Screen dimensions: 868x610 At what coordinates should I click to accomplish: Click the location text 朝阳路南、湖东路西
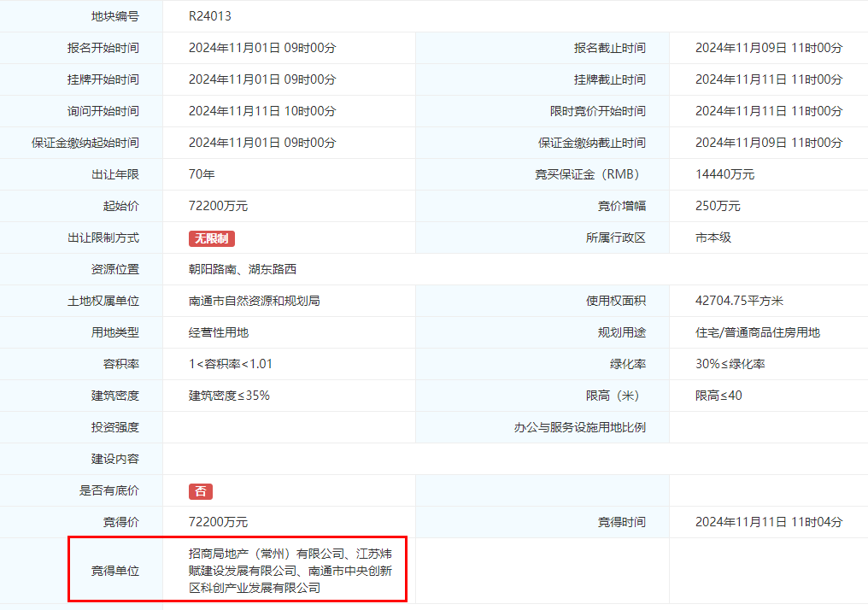click(243, 269)
